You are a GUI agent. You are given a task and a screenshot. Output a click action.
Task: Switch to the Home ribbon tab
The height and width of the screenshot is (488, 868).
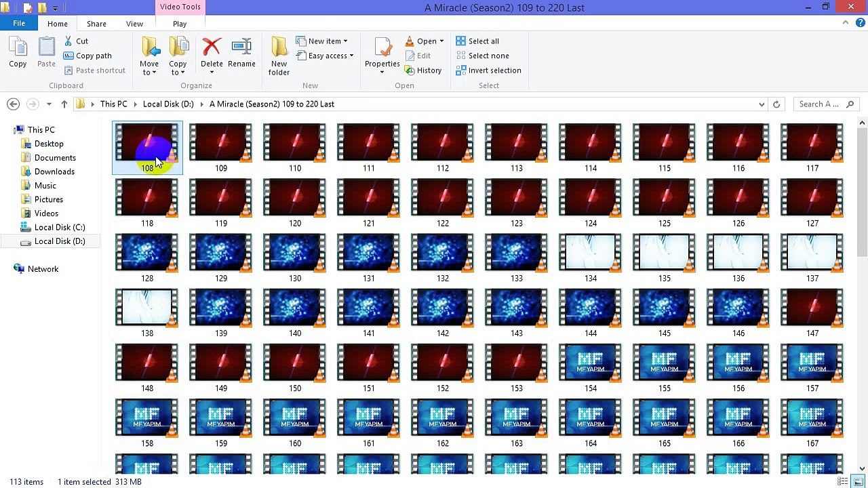click(58, 24)
